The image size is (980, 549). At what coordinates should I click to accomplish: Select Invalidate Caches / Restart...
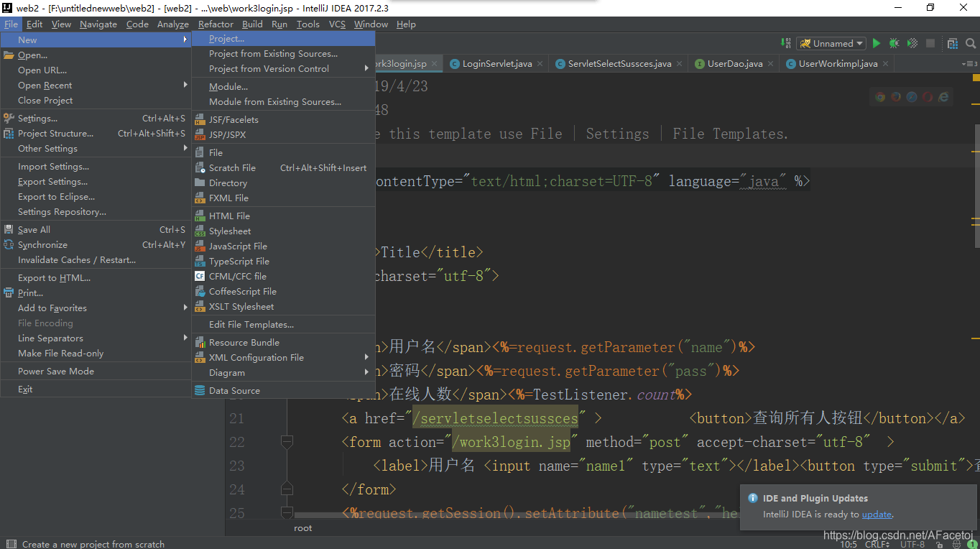(96, 260)
